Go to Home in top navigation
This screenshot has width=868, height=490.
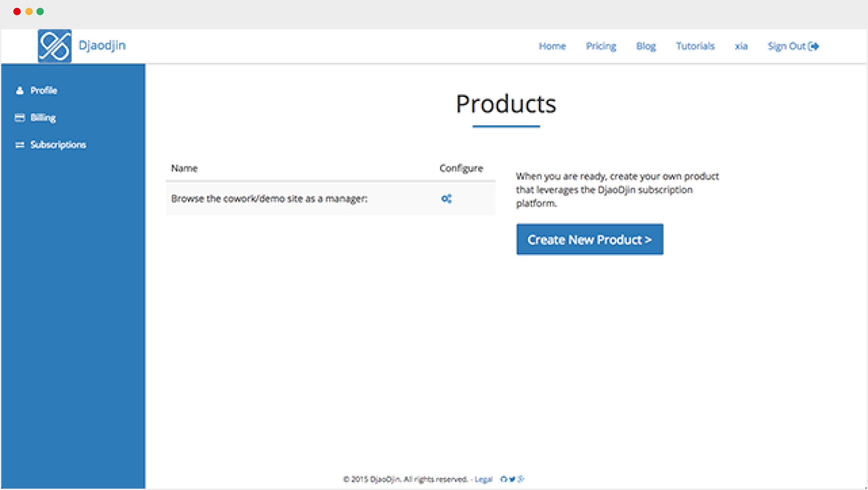click(x=552, y=46)
